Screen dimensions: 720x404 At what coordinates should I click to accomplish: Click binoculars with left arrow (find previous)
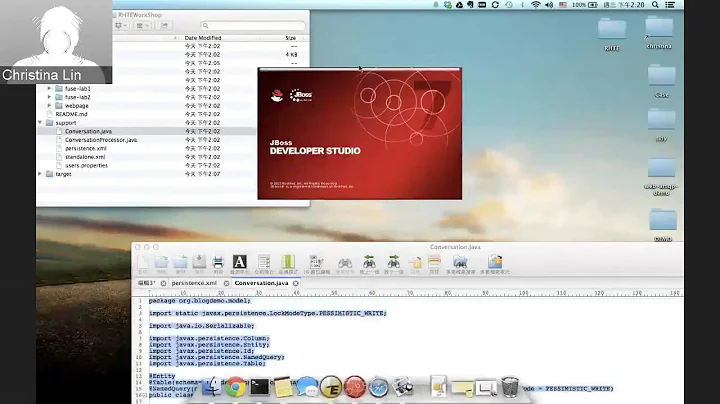369,262
